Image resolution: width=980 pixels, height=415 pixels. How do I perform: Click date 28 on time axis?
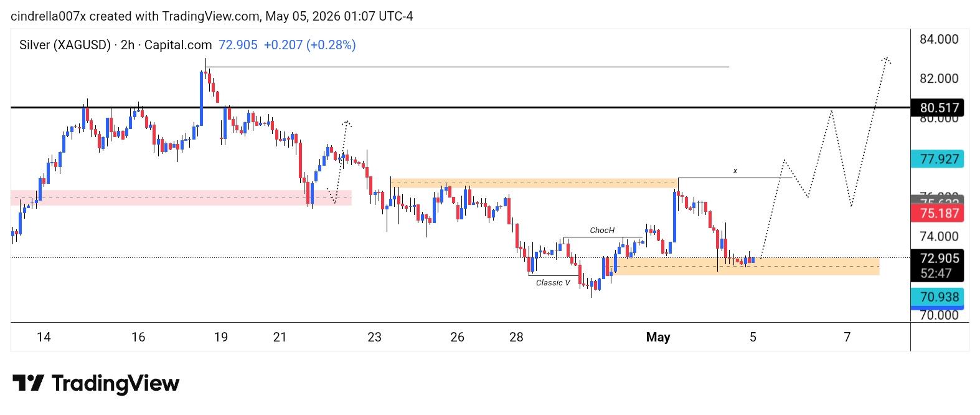(x=516, y=337)
